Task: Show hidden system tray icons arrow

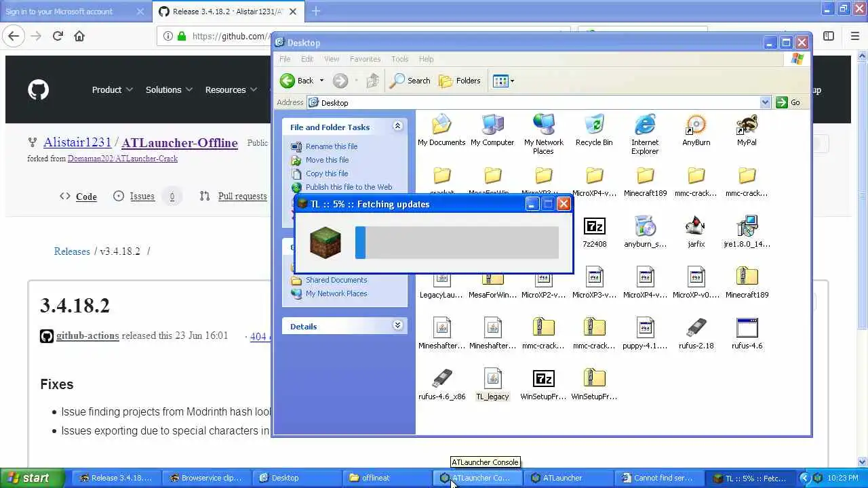Action: click(805, 478)
